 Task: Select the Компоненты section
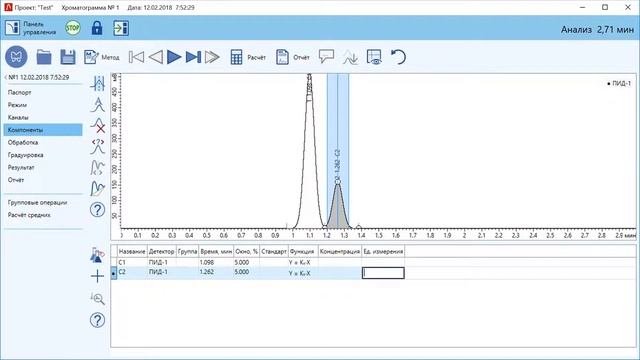[x=43, y=130]
